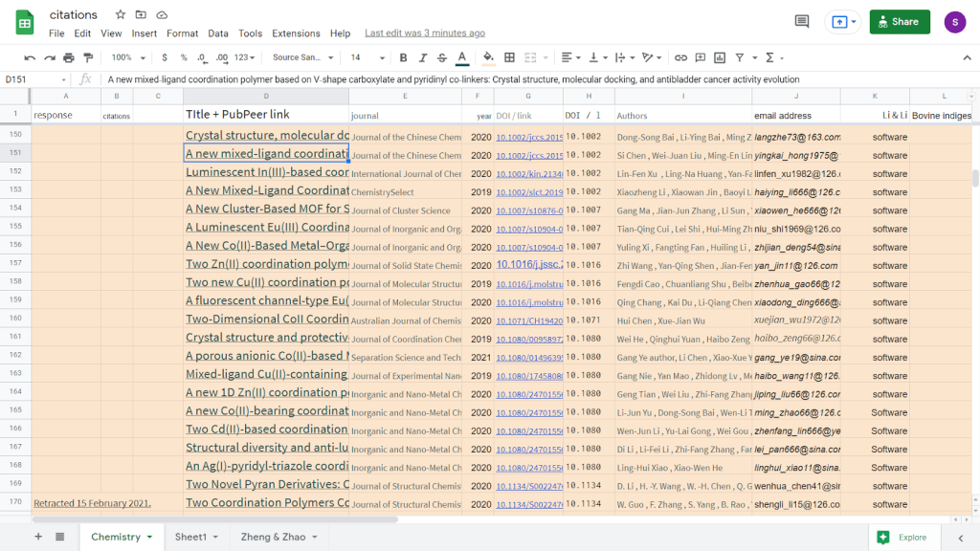Open the font size 14 dropdown
This screenshot has height=551, width=980.
pyautogui.click(x=366, y=57)
